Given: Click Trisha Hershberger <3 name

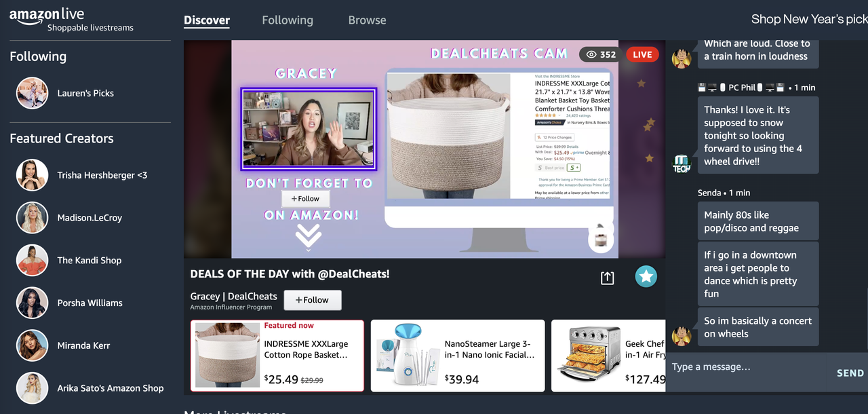Looking at the screenshot, I should click(x=102, y=175).
